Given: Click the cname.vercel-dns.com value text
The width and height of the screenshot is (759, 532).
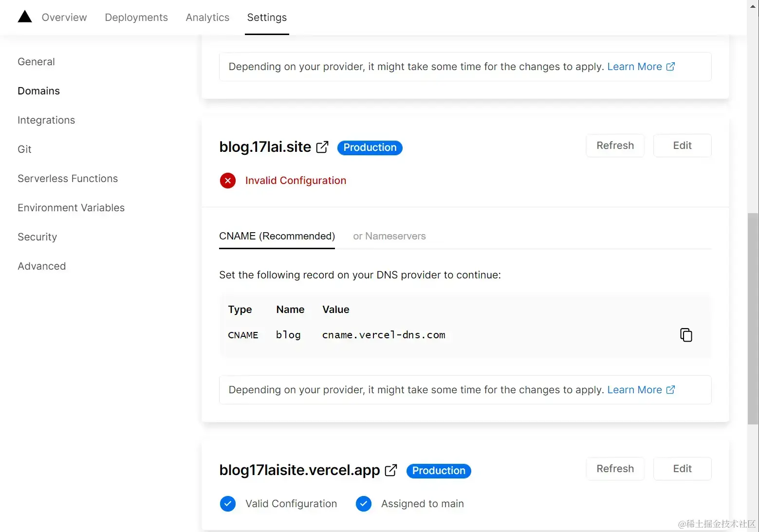Looking at the screenshot, I should tap(384, 335).
